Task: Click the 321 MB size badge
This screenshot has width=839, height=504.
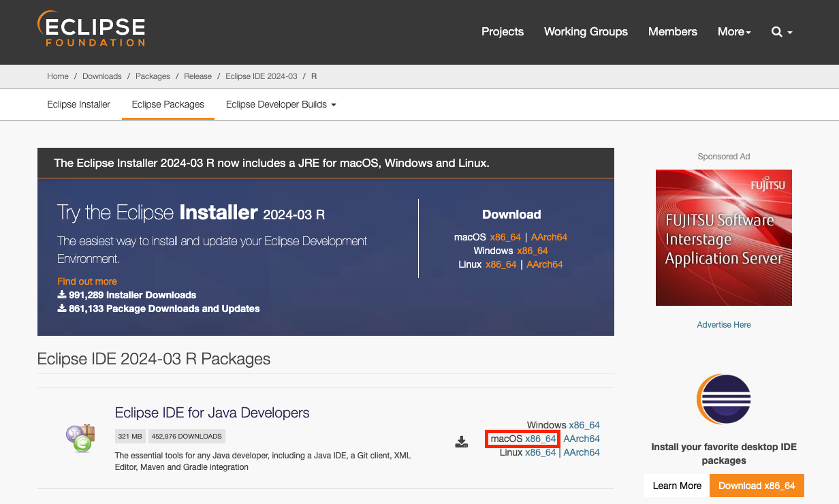Action: point(130,436)
